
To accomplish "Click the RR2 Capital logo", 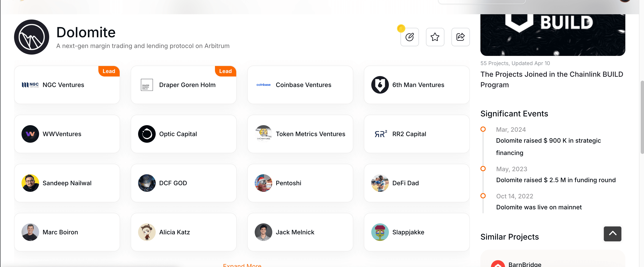I will [381, 134].
